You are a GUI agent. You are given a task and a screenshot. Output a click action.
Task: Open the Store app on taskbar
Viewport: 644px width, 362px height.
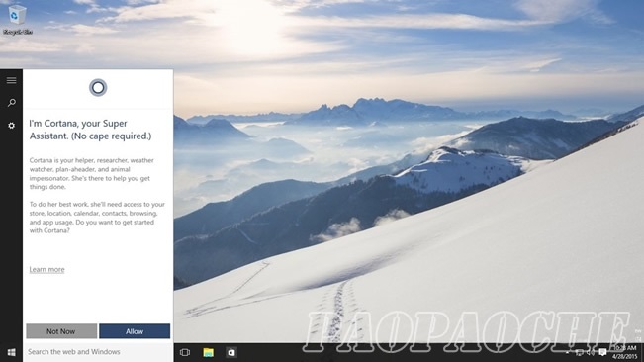(231, 352)
